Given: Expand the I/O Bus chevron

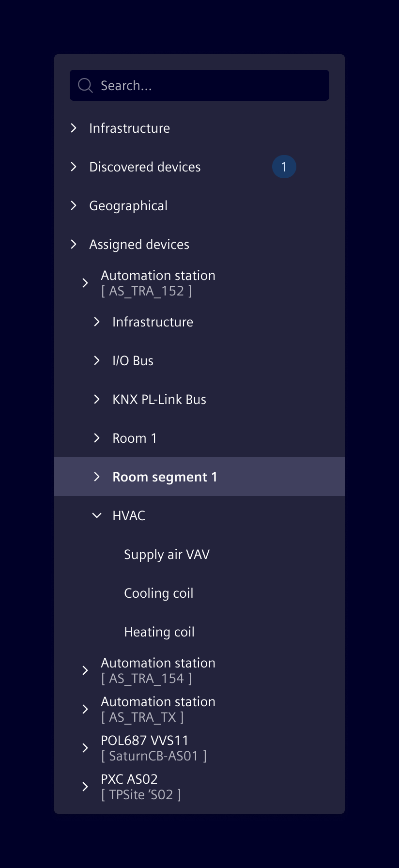Looking at the screenshot, I should click(97, 360).
